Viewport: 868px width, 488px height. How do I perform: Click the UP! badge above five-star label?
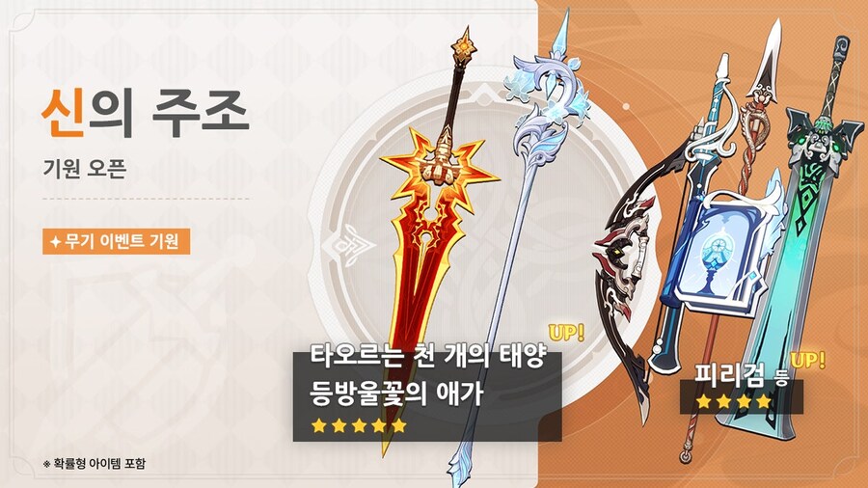566,333
